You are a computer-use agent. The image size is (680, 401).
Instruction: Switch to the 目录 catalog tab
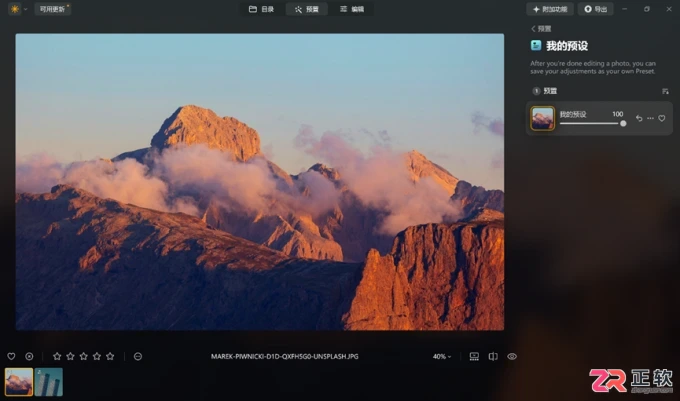pos(262,9)
